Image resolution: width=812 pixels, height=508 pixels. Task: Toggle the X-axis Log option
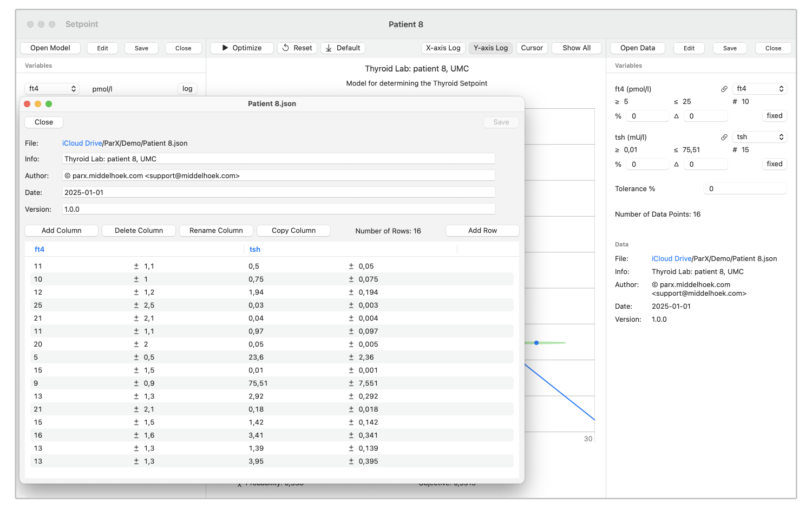coord(443,48)
